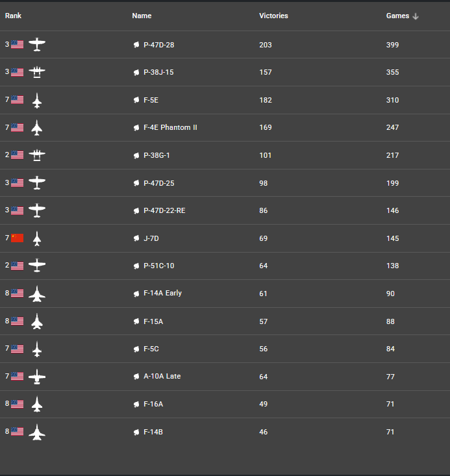Sort table by Name column header
Image resolution: width=450 pixels, height=476 pixels.
142,16
